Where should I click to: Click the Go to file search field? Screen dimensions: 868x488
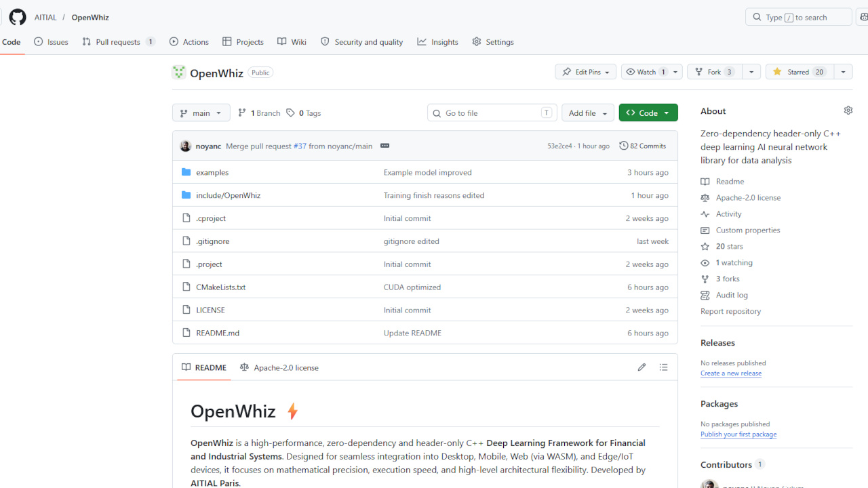492,113
